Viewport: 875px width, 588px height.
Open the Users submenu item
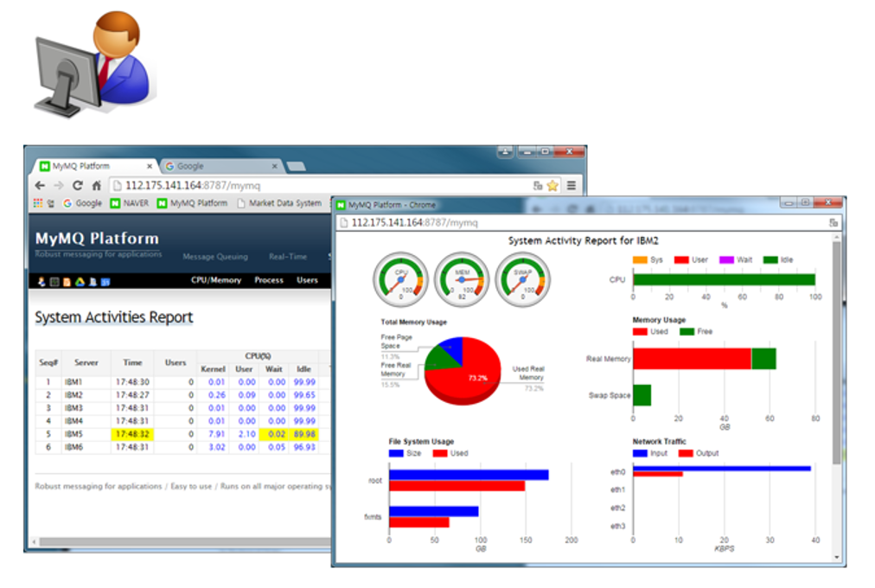coord(308,280)
